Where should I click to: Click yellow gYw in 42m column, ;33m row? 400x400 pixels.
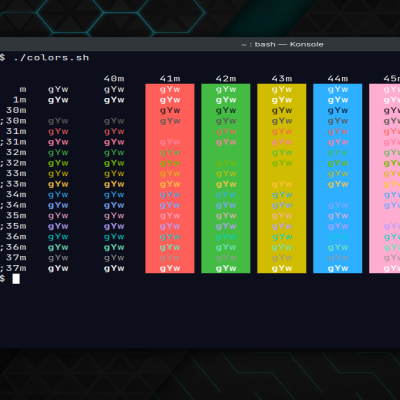click(226, 184)
